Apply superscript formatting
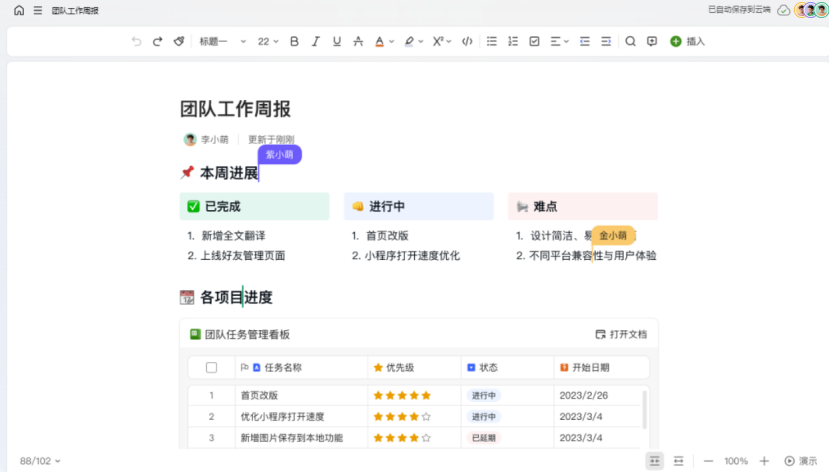830x472 pixels. (x=438, y=41)
